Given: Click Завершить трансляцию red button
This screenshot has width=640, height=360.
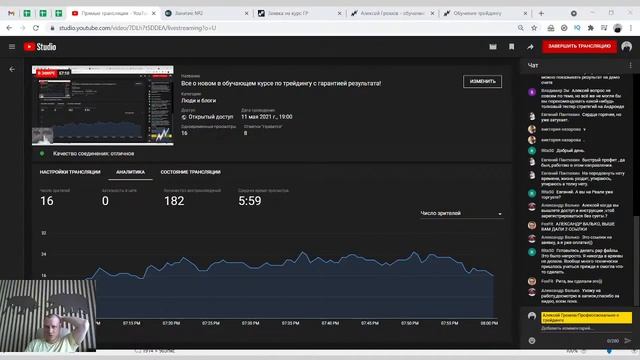Looking at the screenshot, I should click(579, 47).
